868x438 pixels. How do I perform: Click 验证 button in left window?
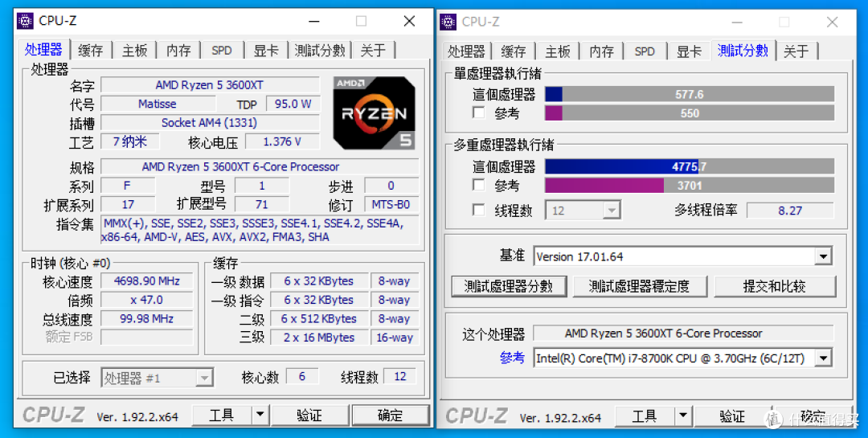tap(309, 415)
